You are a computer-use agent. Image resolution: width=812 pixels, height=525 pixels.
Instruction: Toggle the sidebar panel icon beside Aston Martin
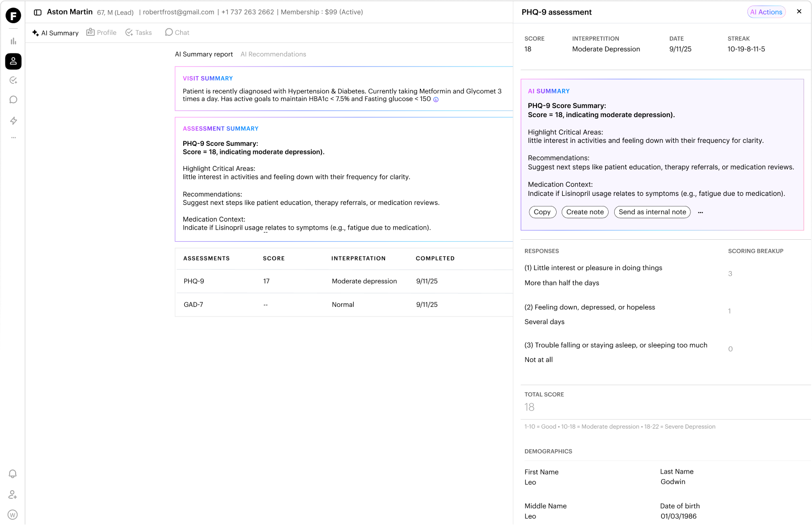(x=38, y=12)
